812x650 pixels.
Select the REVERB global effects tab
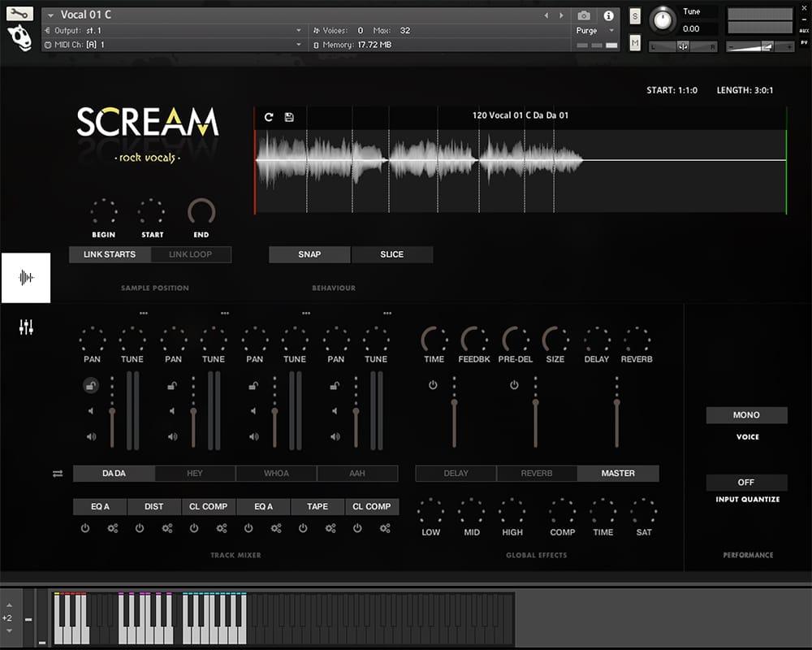(x=537, y=474)
